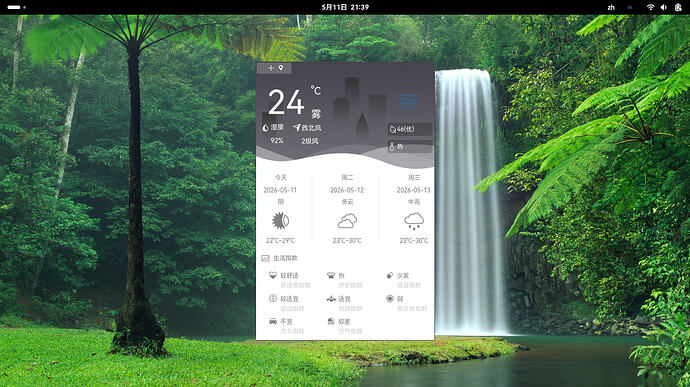Click the date 2026-05-13
This screenshot has height=387, width=690.
coord(414,190)
